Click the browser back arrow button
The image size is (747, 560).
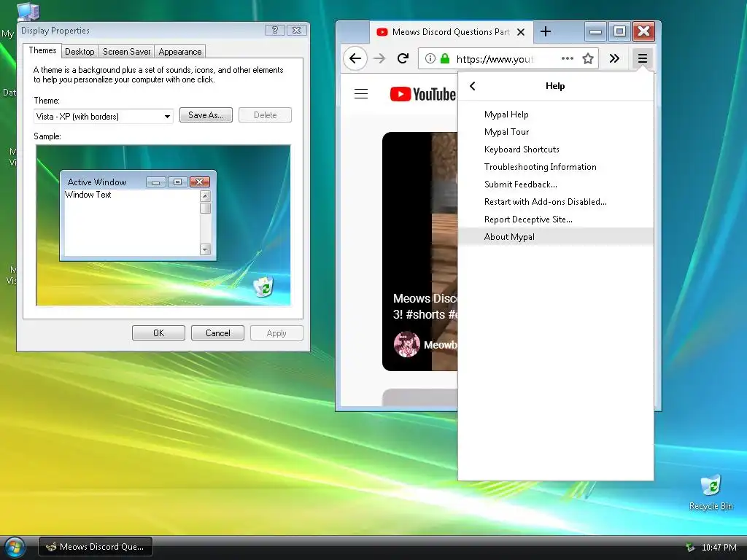355,58
